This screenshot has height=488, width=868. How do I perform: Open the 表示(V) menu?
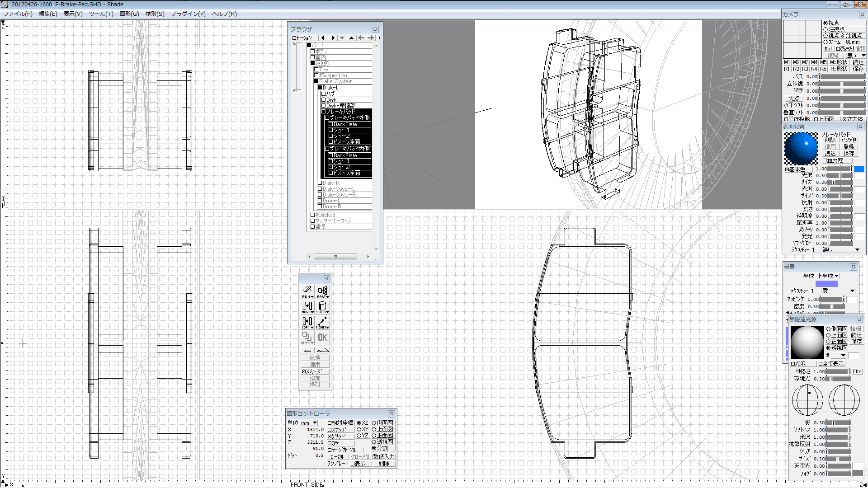click(73, 14)
